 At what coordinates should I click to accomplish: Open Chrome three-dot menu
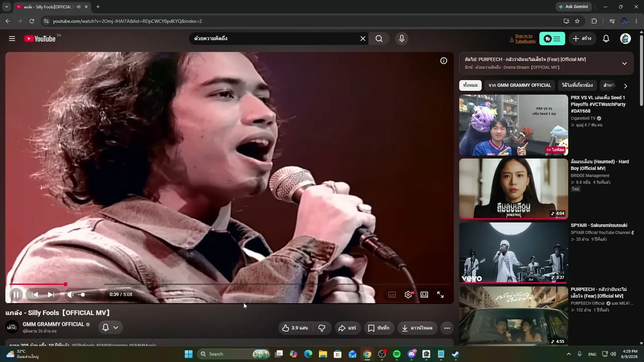tap(636, 21)
